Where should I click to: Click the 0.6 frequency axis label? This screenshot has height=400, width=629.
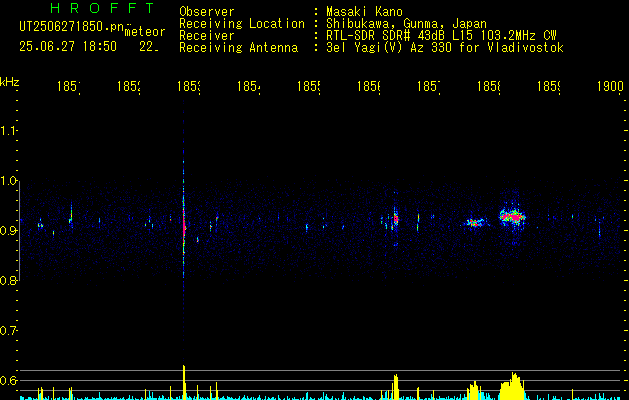pyautogui.click(x=8, y=380)
